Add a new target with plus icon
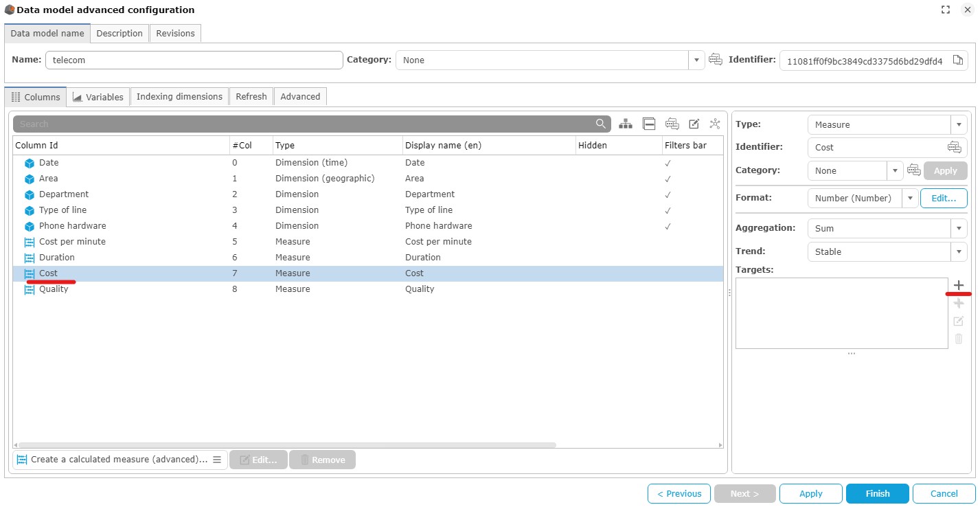Screen dimensions: 980x507 (959, 285)
